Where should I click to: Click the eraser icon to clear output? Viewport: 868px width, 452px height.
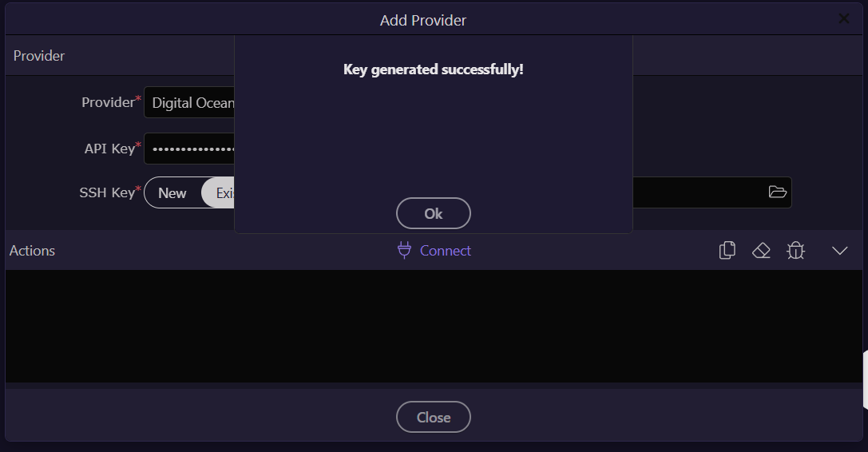[761, 251]
